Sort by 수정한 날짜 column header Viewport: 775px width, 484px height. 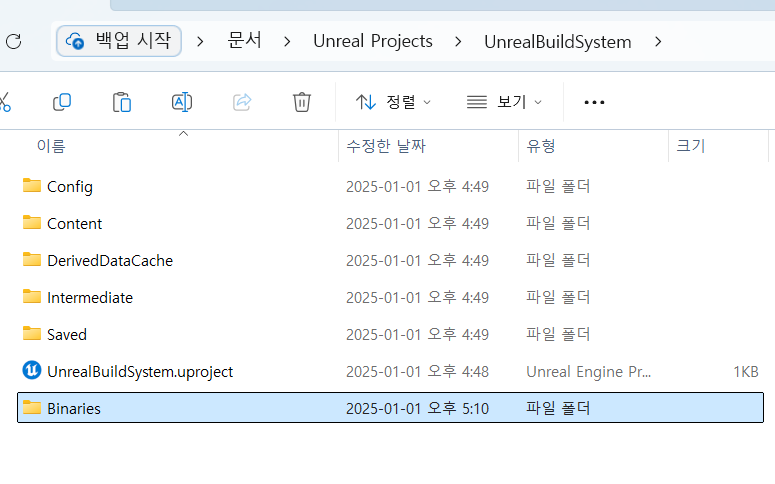[x=386, y=146]
